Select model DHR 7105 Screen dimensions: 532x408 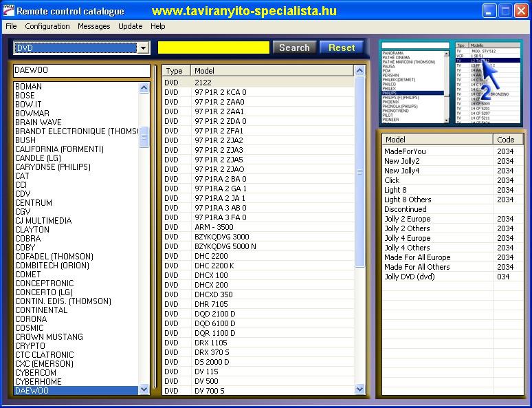click(x=258, y=304)
